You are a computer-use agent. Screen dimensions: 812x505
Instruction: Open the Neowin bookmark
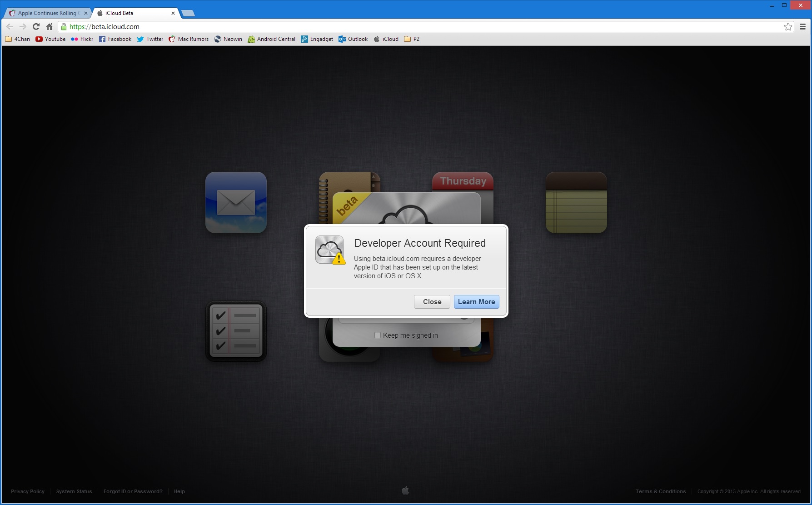(228, 39)
